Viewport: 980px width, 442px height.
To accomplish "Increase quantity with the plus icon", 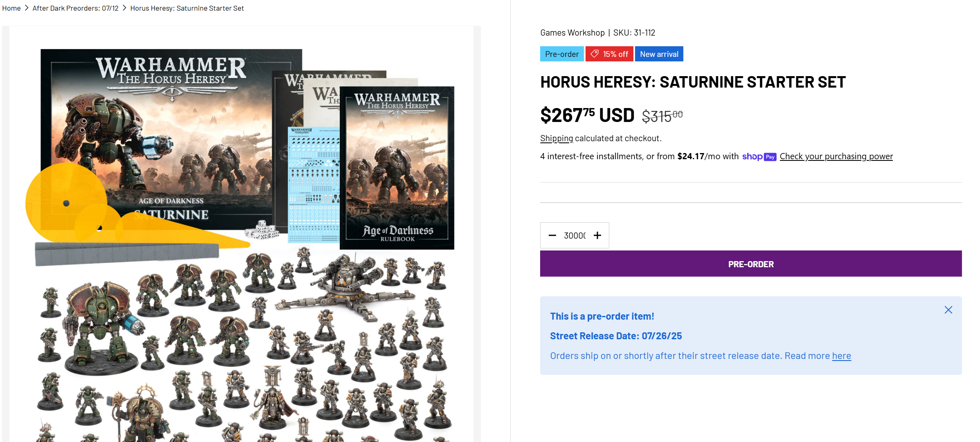I will (597, 235).
